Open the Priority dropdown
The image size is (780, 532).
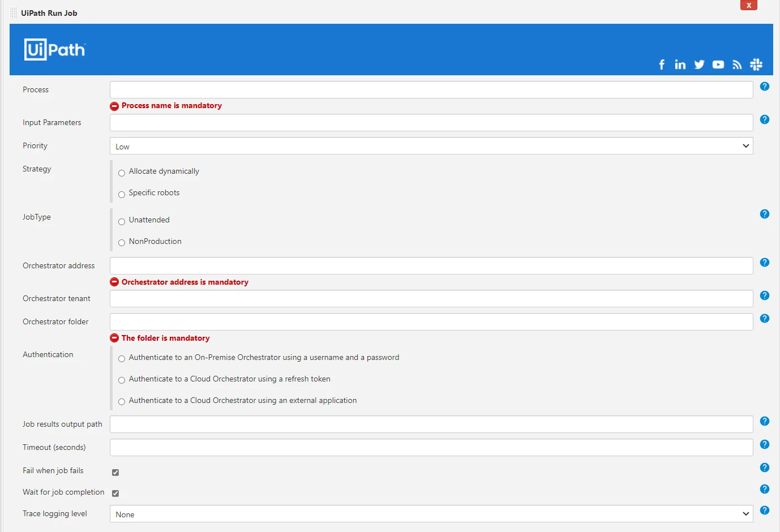pyautogui.click(x=431, y=146)
